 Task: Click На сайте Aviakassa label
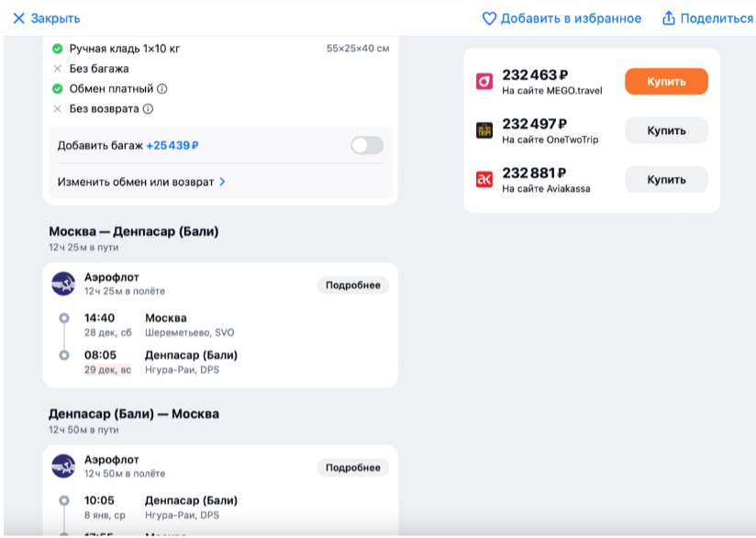click(546, 188)
